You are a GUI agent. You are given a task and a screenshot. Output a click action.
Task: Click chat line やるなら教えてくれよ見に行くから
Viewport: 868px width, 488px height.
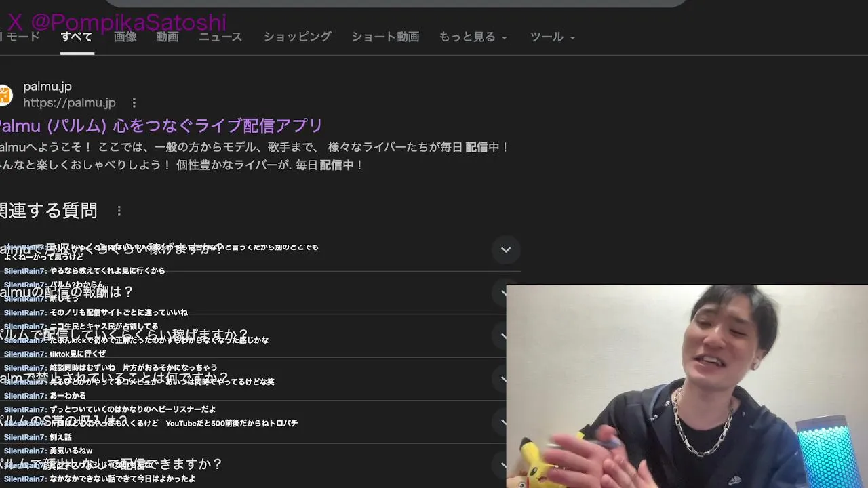click(107, 271)
